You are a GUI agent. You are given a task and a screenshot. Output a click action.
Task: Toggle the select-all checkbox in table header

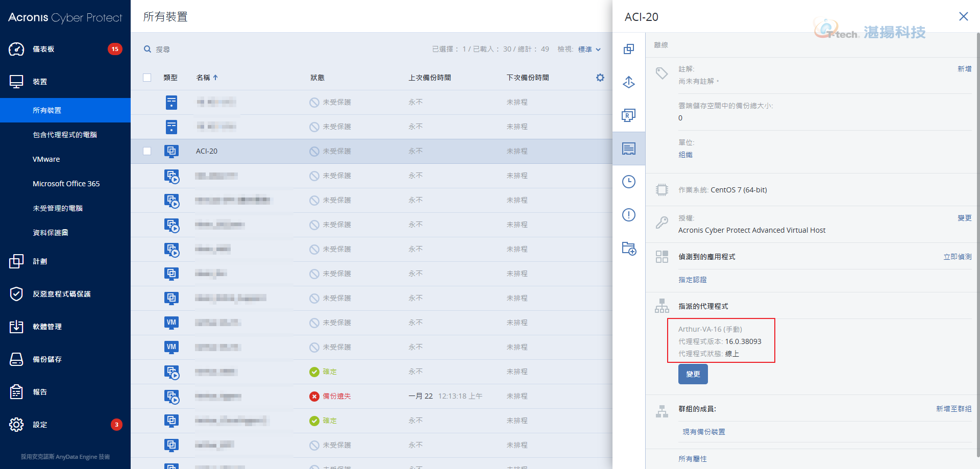pyautogui.click(x=147, y=78)
